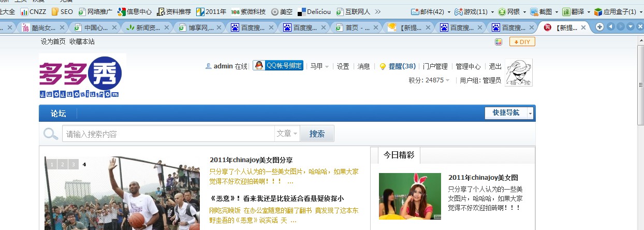This screenshot has width=644, height=230.
Task: Click the 多多秀 site logo
Action: [x=82, y=76]
